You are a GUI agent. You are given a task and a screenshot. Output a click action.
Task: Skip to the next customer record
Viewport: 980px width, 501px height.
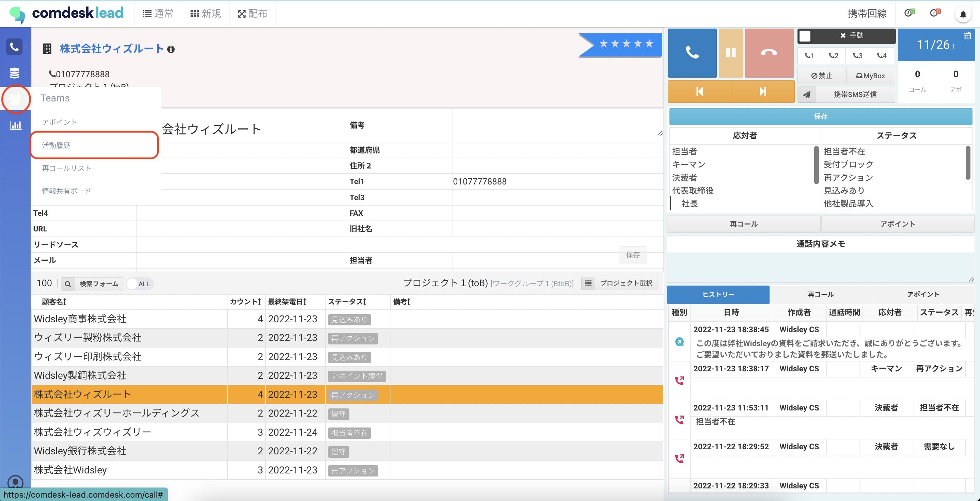point(762,91)
